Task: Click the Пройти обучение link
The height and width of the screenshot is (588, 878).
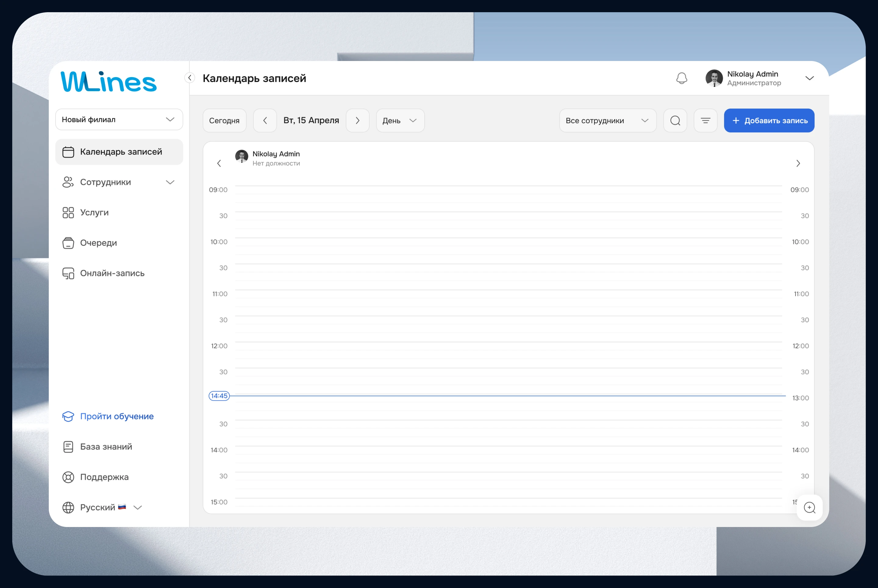Action: click(116, 416)
